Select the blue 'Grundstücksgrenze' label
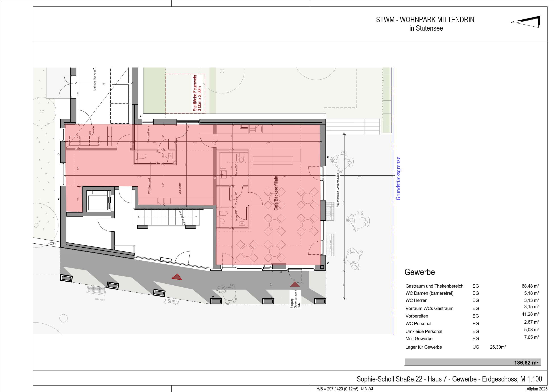The image size is (554, 392). coord(398,178)
